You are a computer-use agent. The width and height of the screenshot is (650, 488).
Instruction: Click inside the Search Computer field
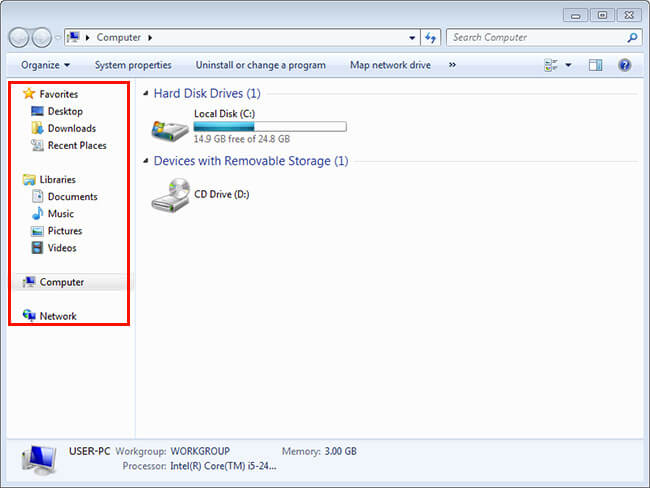(535, 38)
